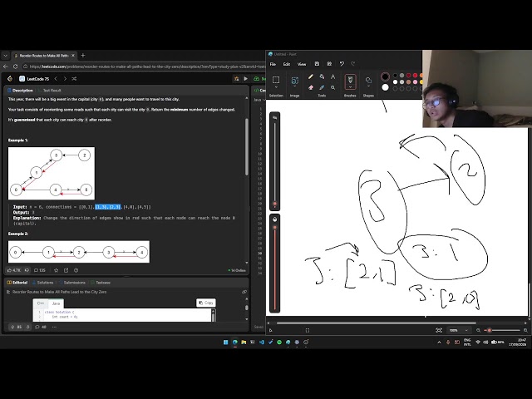This screenshot has height=399, width=532.
Task: Click the Save icon in Paint
Action: point(317,64)
